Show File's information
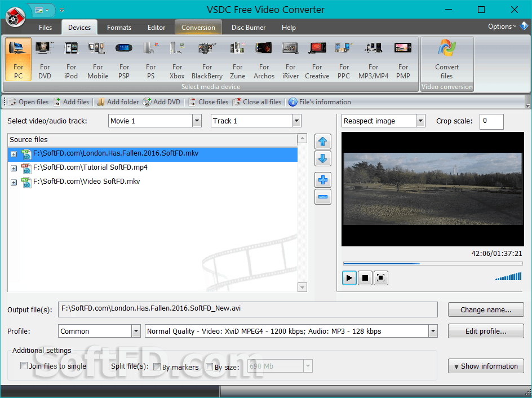532x398 pixels. pyautogui.click(x=320, y=102)
